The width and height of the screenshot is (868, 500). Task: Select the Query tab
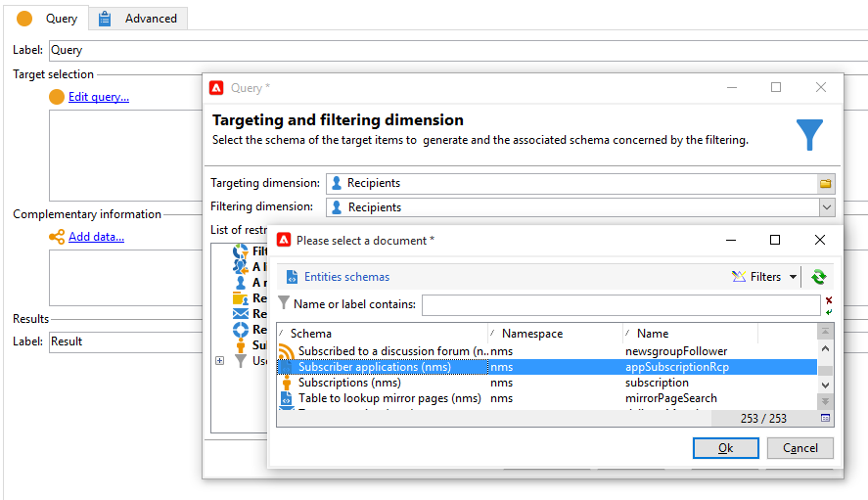49,19
